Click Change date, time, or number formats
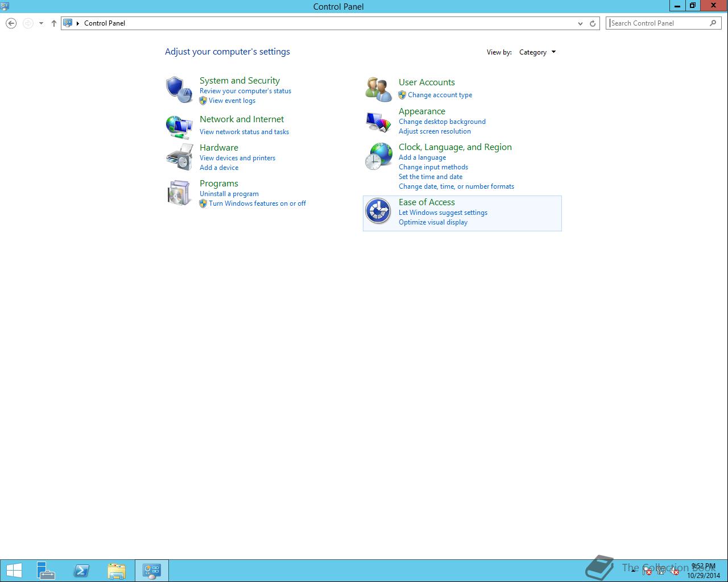The image size is (728, 582). click(x=456, y=186)
